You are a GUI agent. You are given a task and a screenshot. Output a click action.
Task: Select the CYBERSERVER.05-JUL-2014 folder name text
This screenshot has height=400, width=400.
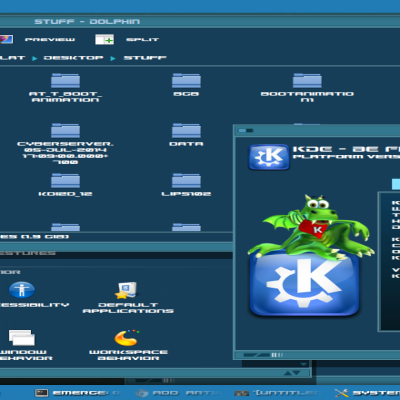tap(65, 153)
